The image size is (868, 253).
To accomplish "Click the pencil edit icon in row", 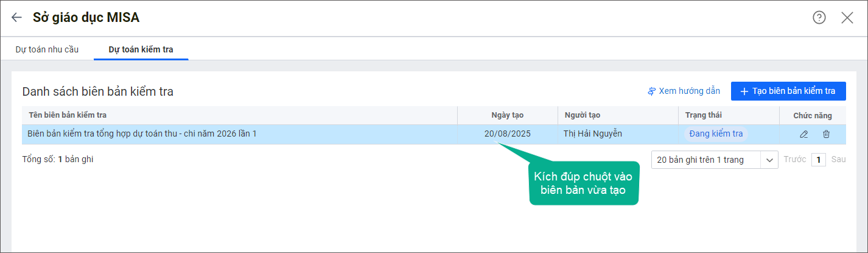I will click(804, 134).
